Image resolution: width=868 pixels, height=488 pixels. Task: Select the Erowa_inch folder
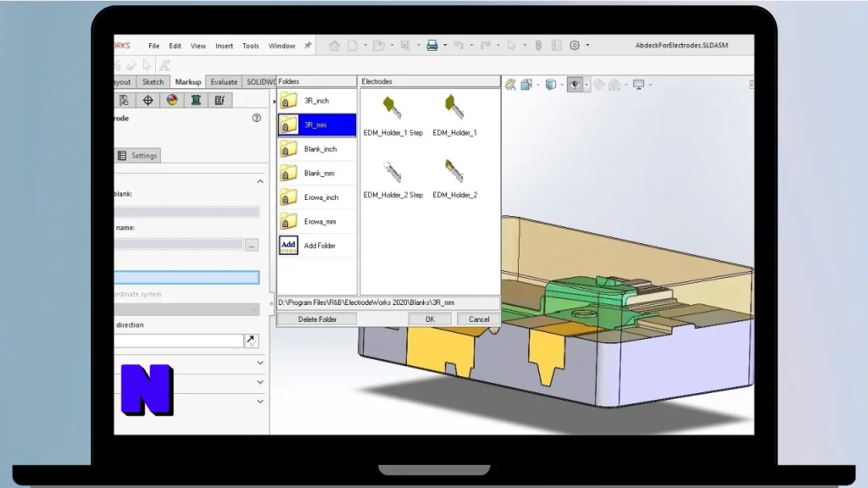[x=317, y=197]
